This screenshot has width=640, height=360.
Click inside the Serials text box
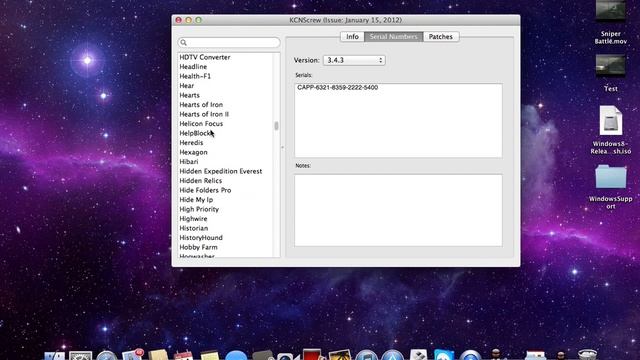(398, 121)
